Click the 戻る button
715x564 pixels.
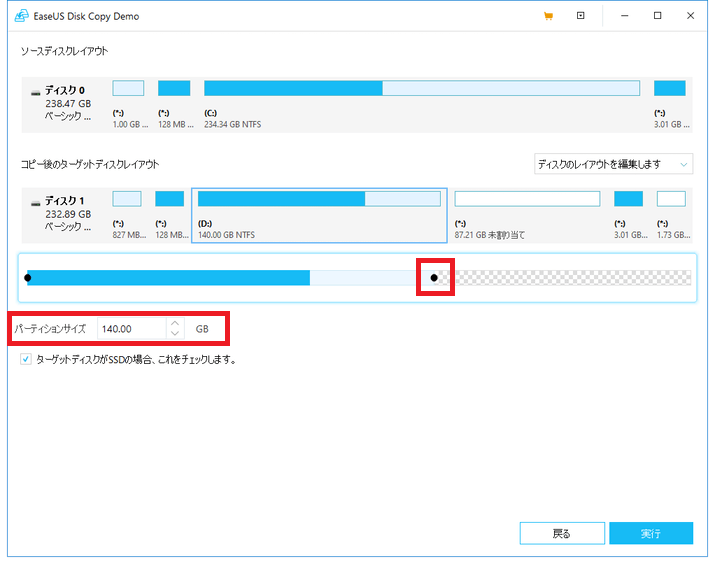562,533
